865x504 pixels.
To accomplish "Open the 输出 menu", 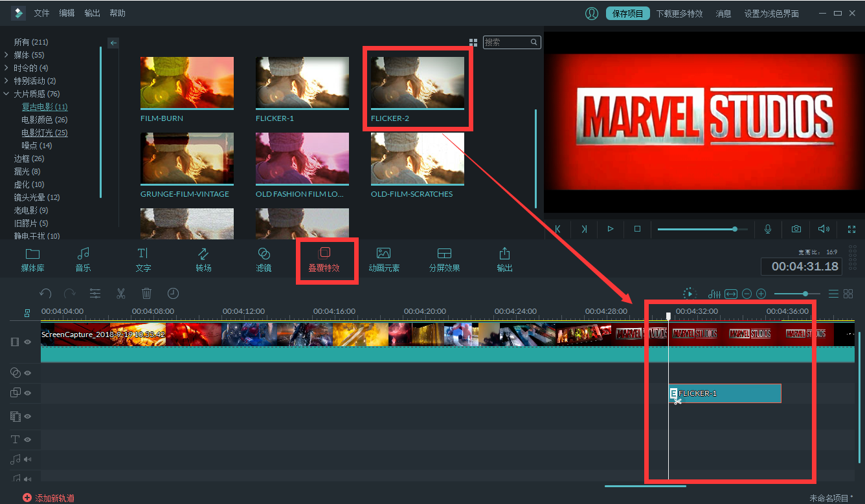I will coord(93,14).
